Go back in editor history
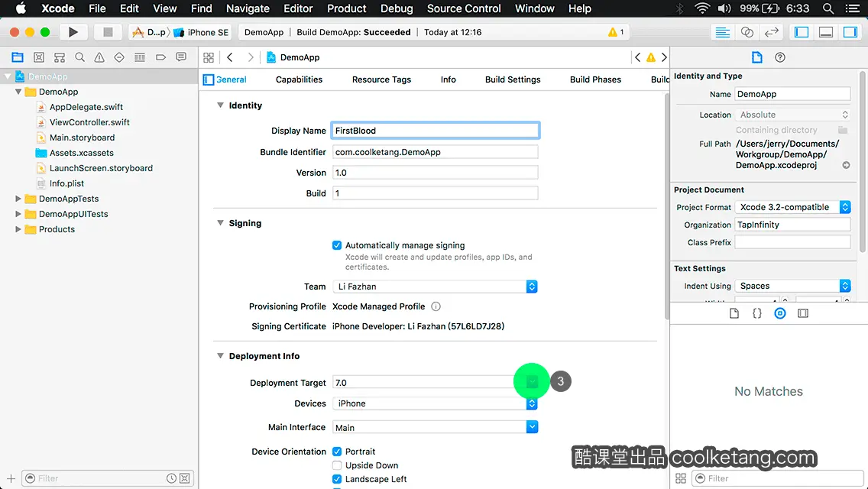868x489 pixels. click(230, 57)
